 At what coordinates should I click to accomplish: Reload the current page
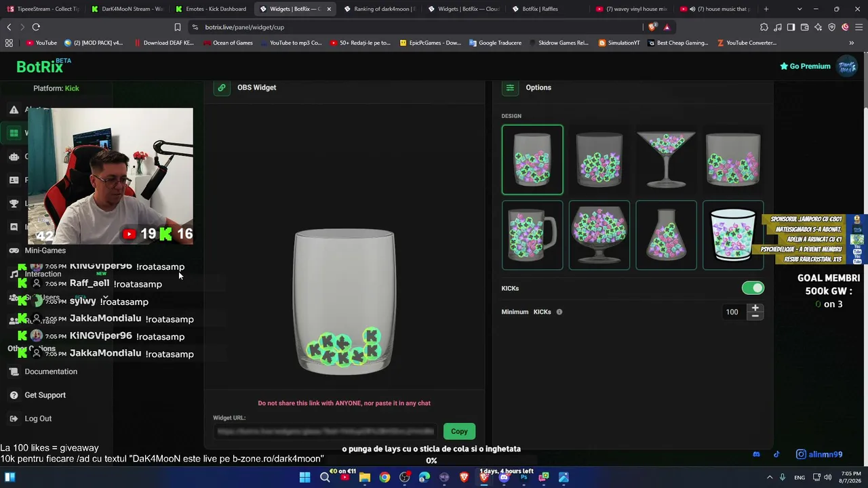pyautogui.click(x=36, y=27)
